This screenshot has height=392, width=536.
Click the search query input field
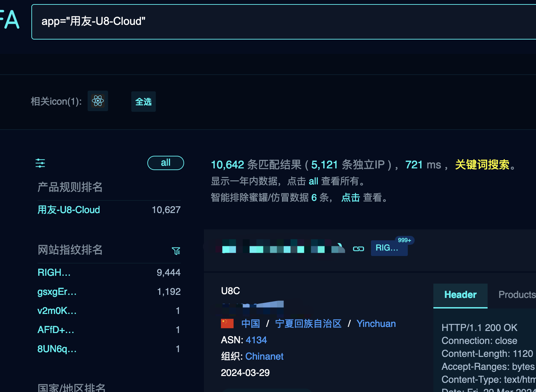click(284, 22)
